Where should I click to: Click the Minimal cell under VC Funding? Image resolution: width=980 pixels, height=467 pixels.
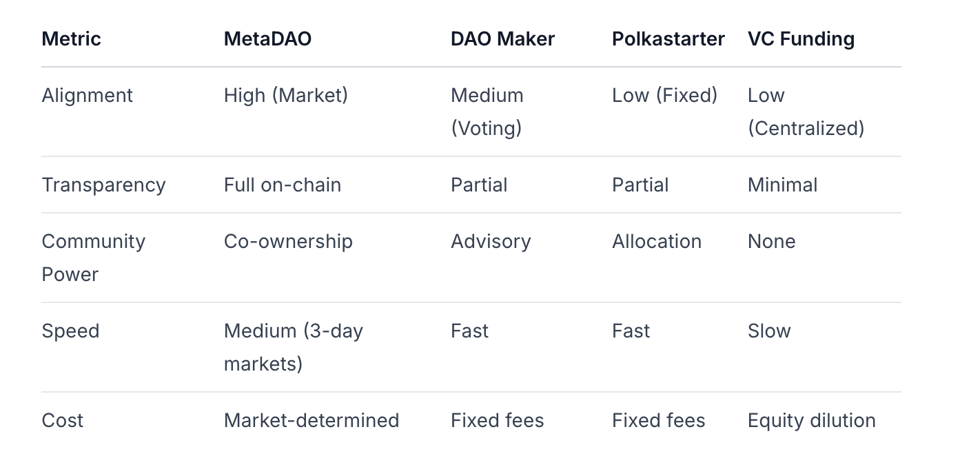click(782, 185)
